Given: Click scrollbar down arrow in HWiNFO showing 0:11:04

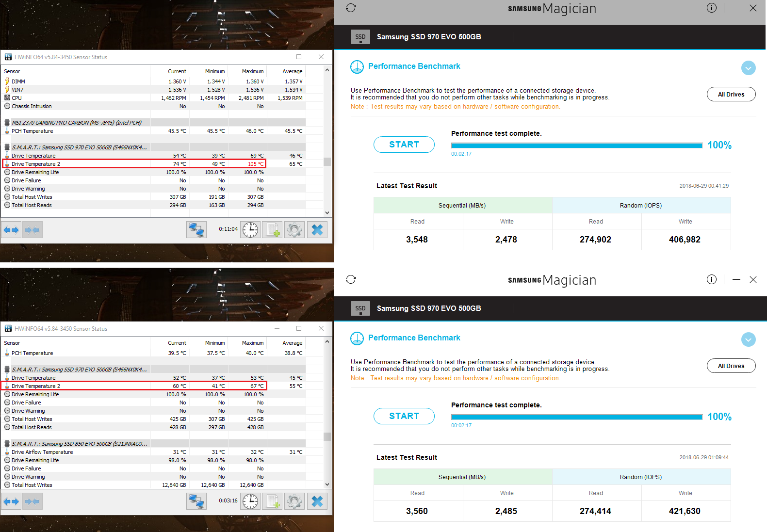Looking at the screenshot, I should coord(327,213).
